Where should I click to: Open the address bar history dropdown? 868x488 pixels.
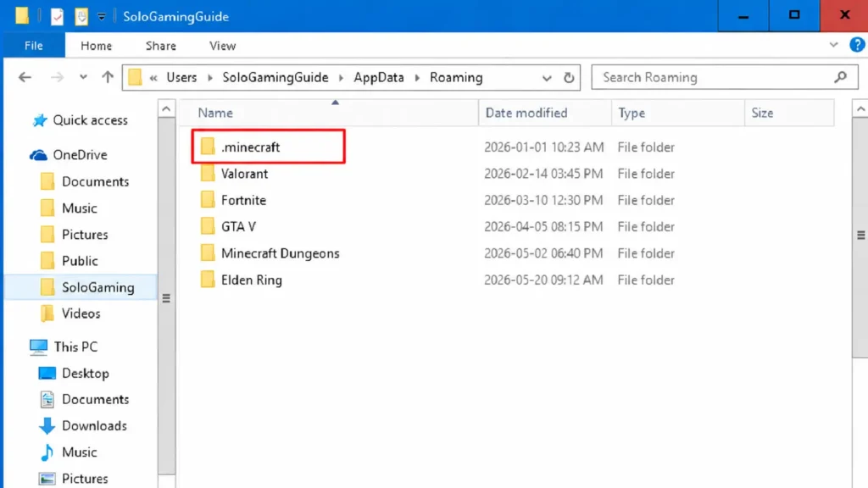click(547, 78)
